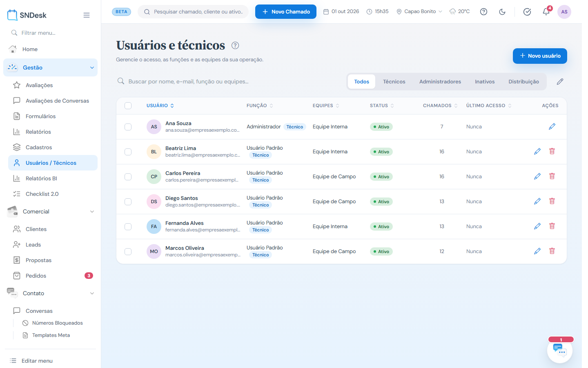
Task: Toggle dark mode with the moon icon
Action: coord(502,12)
